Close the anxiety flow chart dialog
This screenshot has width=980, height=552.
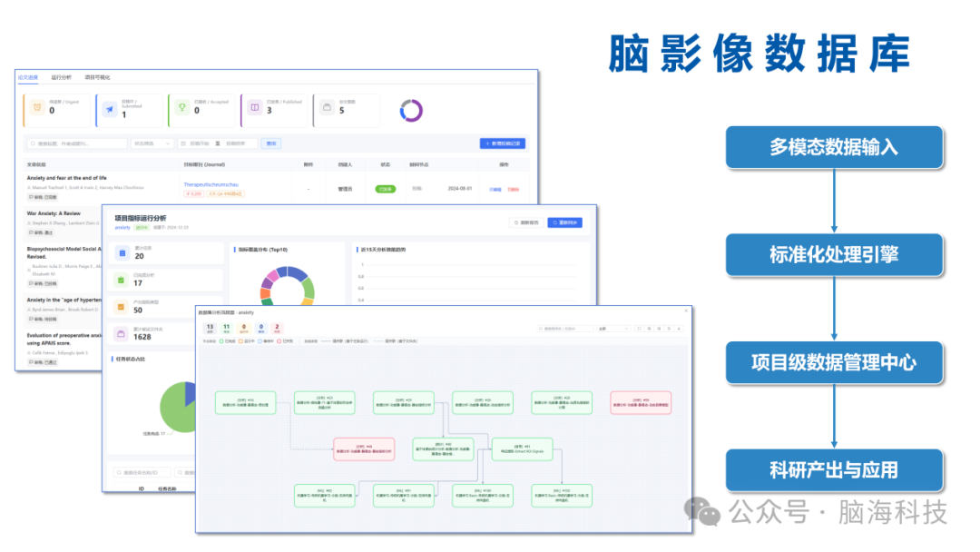[x=686, y=310]
